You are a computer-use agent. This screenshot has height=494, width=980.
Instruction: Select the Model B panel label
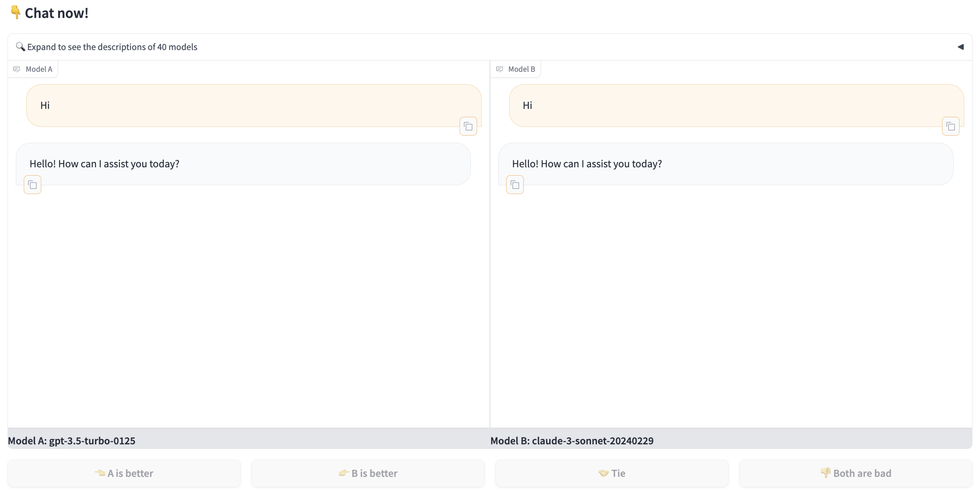tap(521, 69)
